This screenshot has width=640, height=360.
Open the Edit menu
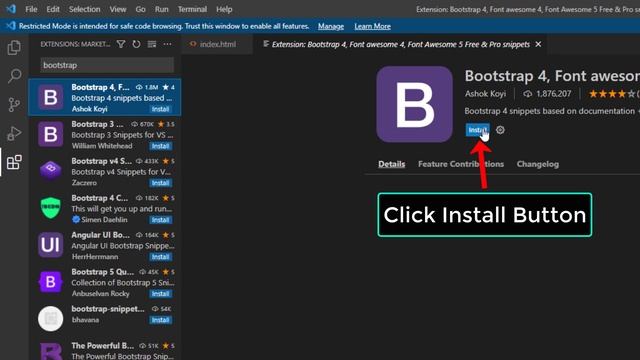[53, 9]
